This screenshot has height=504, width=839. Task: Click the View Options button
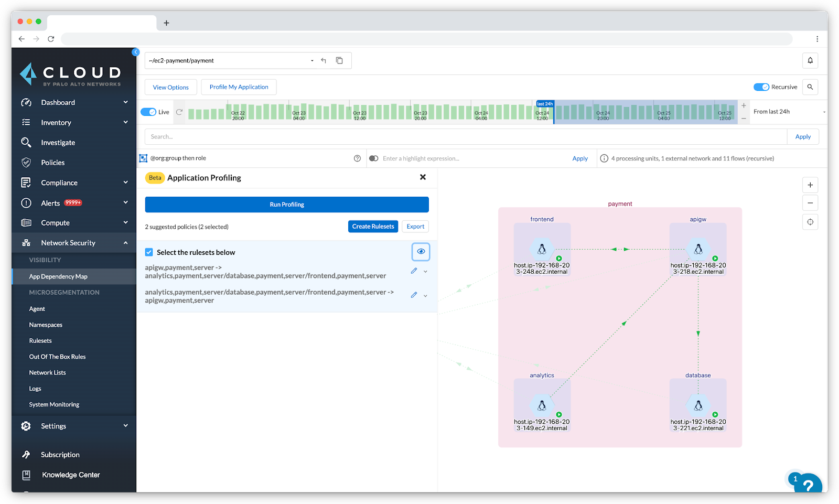(171, 87)
